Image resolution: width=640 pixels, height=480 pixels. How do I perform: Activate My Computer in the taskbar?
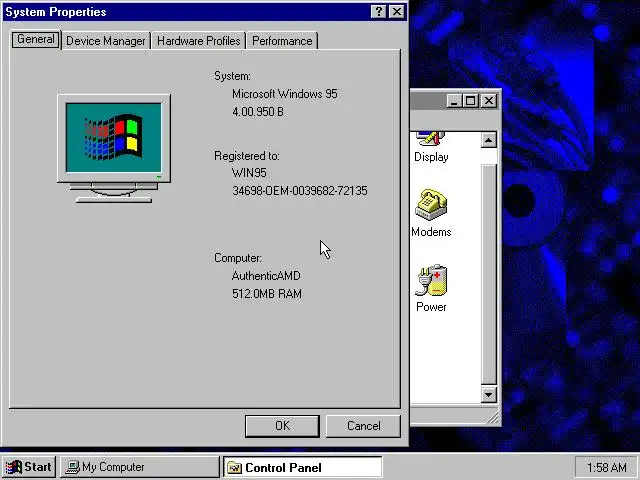tap(140, 467)
